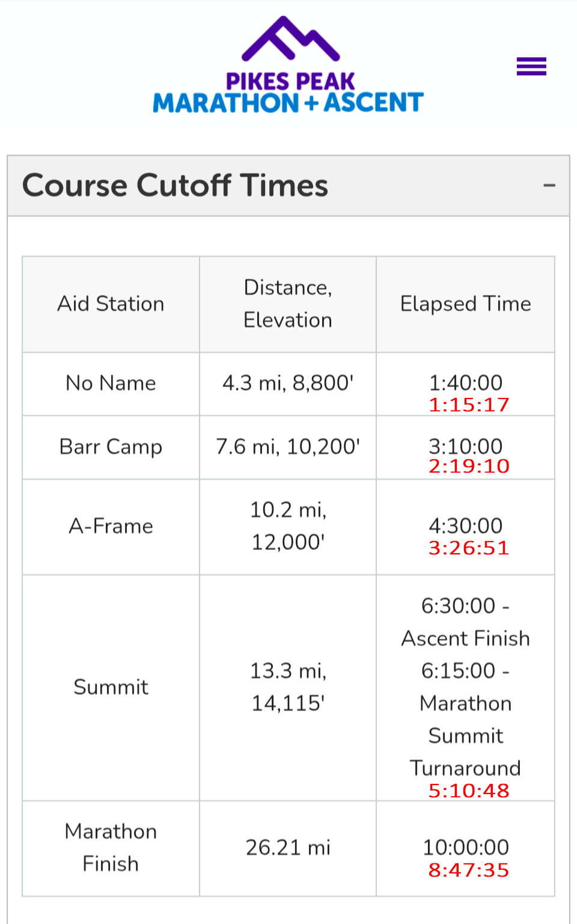Click the Course Cutoff Times heading
The image size is (577, 924).
click(175, 185)
